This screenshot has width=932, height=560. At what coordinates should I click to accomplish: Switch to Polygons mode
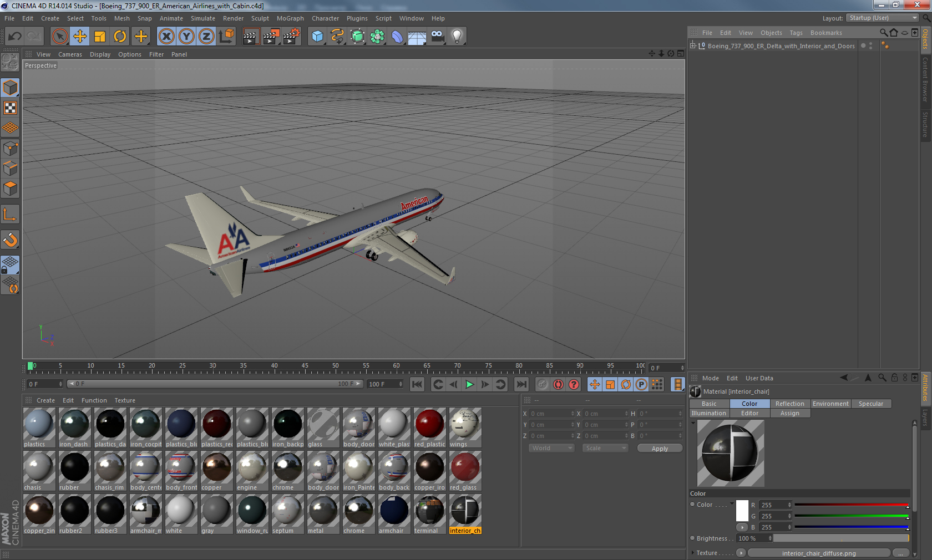click(10, 189)
